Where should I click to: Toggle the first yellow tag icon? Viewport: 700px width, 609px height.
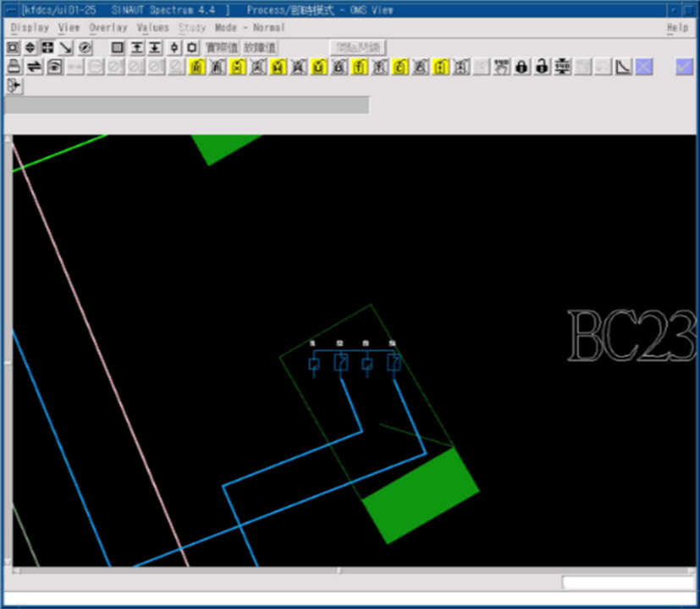tap(196, 67)
